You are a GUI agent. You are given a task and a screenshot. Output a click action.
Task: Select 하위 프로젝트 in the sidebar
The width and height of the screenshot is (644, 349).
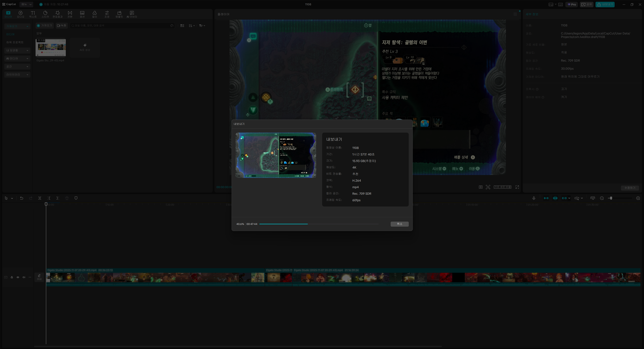coord(15,42)
